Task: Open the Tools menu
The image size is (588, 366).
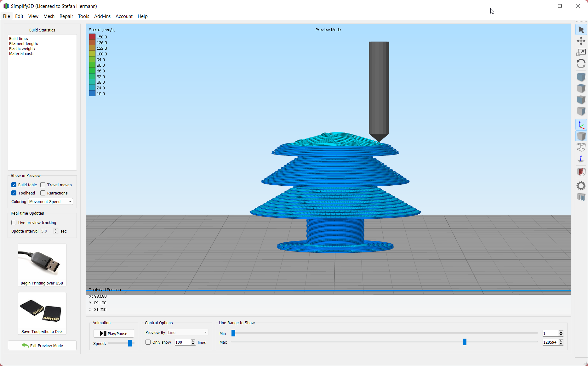Action: coord(83,16)
